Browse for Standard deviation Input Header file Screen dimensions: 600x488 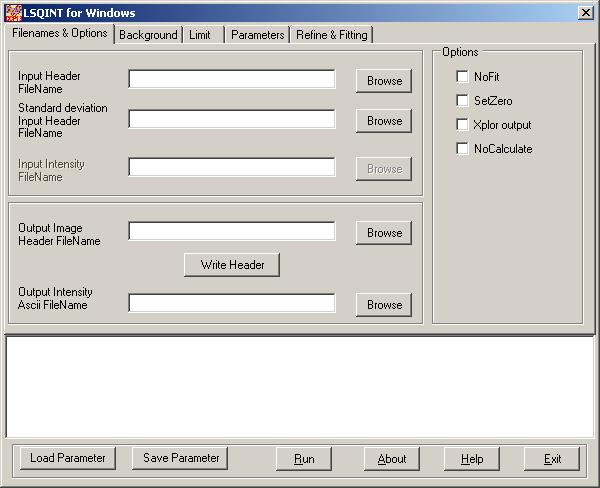(384, 121)
